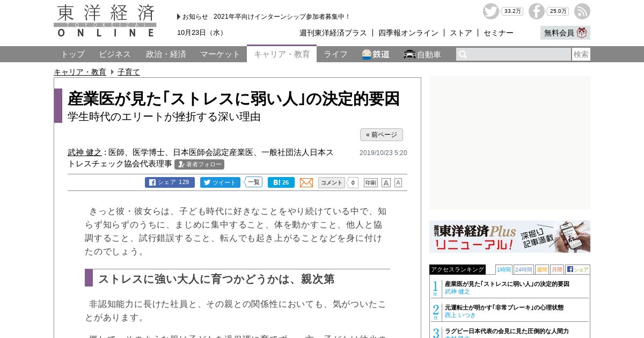Click the email envelope share icon
Image resolution: width=644 pixels, height=338 pixels.
(x=306, y=182)
